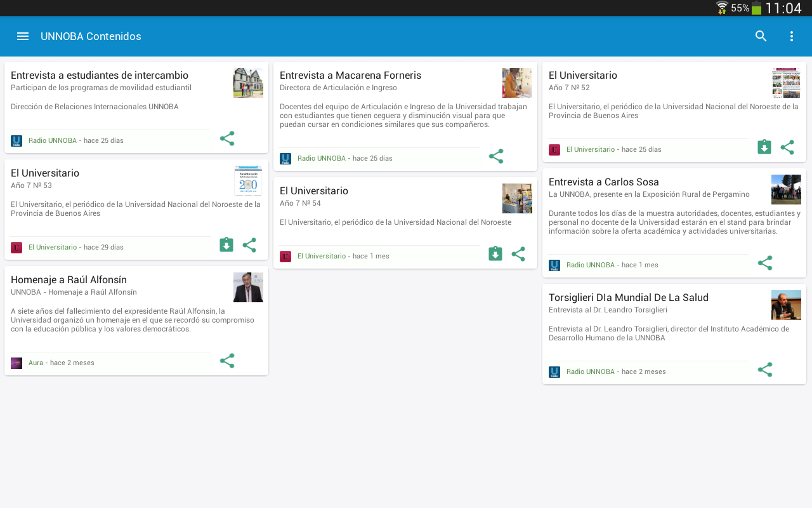Tap 'Entrevista al Dr. Leandro Torsiglieri' subtitle
The width and height of the screenshot is (812, 508).
pyautogui.click(x=608, y=310)
